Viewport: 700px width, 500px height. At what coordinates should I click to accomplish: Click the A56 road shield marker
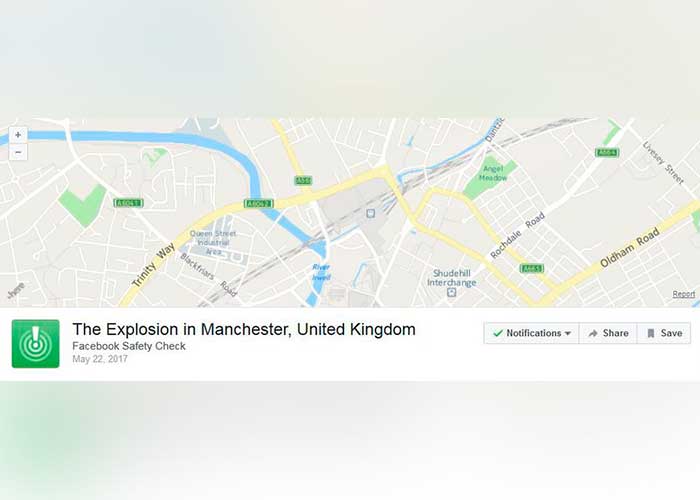[x=303, y=180]
